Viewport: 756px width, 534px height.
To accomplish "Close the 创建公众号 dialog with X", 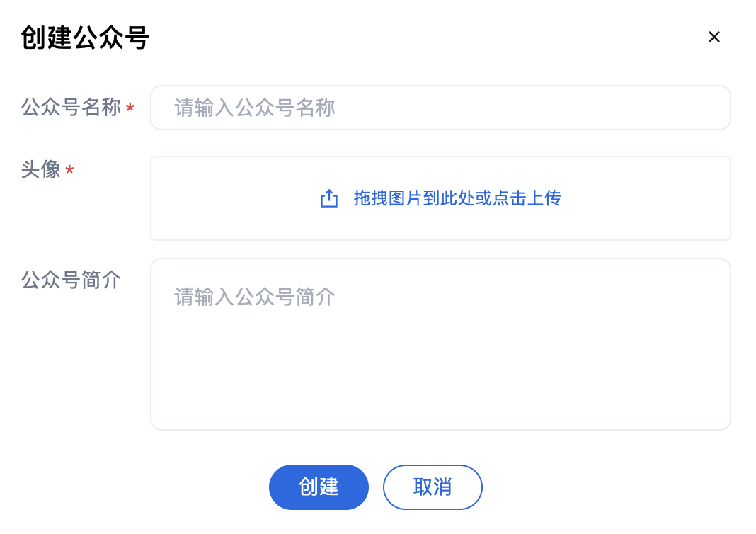I will tap(714, 38).
